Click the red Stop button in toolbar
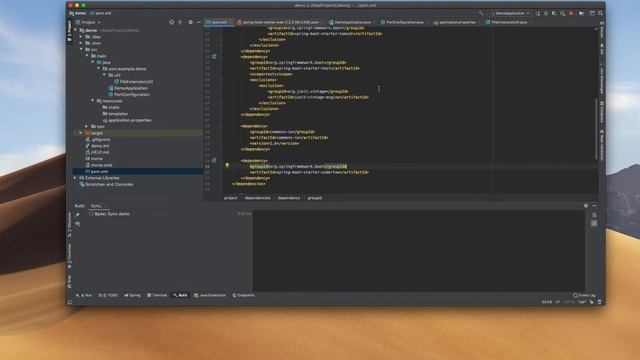The height and width of the screenshot is (360, 640). tap(571, 13)
